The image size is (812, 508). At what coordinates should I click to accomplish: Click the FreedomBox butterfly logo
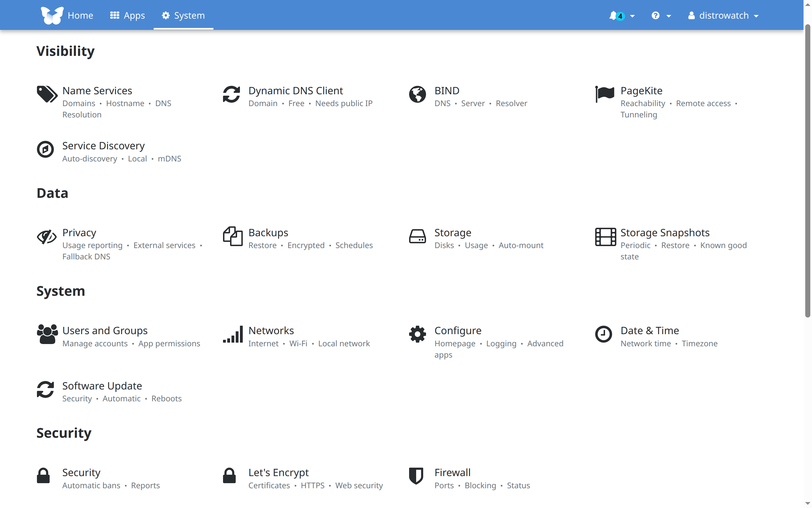tap(52, 16)
